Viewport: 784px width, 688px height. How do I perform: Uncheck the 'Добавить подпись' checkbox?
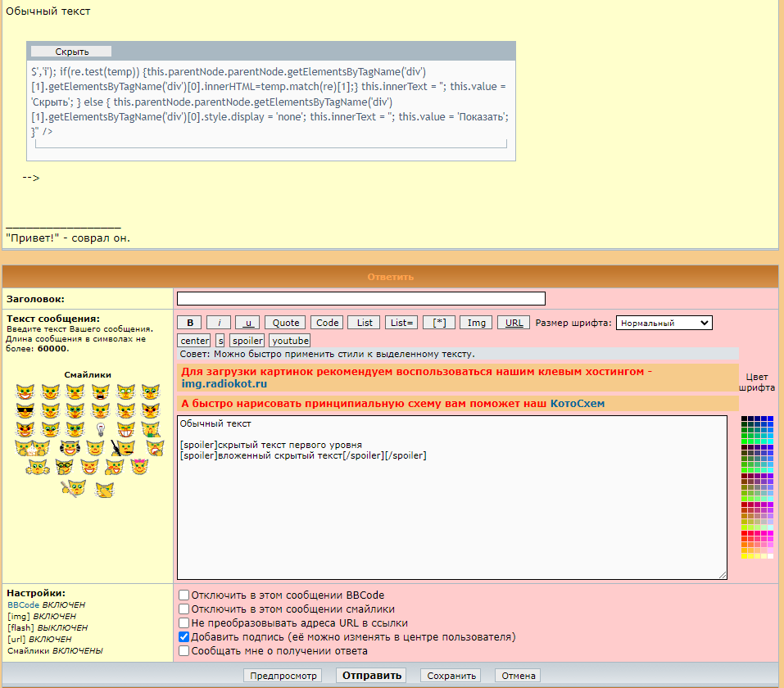click(184, 637)
